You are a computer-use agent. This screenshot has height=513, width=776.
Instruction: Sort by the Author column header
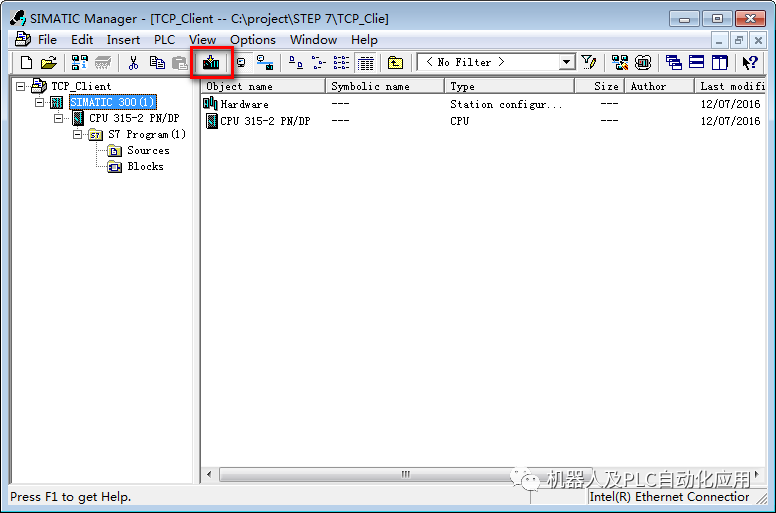click(x=660, y=86)
